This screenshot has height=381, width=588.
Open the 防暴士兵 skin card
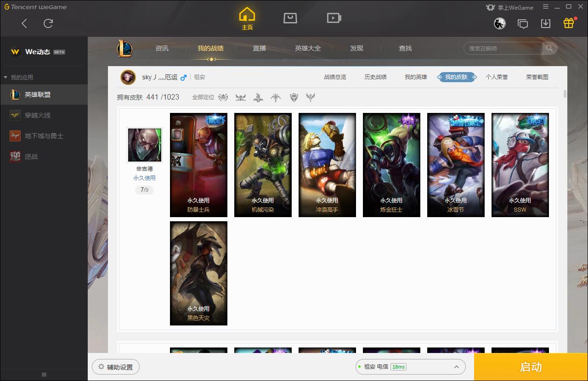click(198, 165)
